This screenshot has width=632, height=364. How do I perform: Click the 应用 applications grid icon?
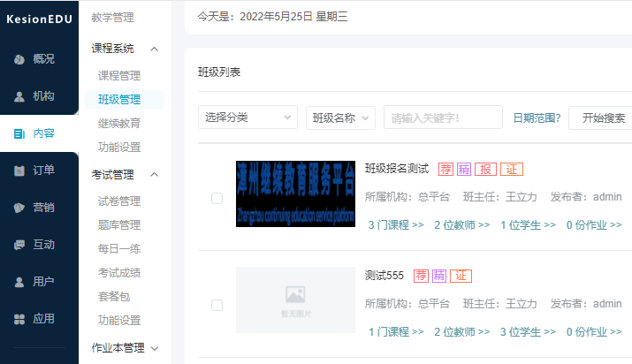[19, 319]
